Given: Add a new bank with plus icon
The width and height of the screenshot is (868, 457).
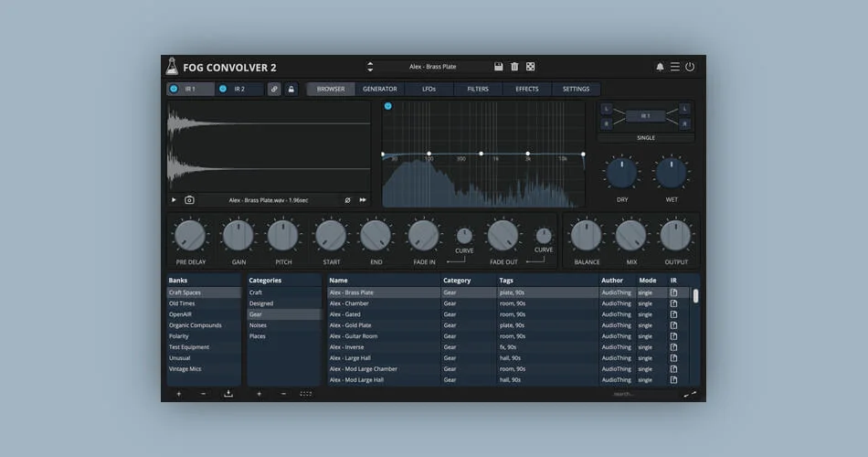Looking at the screenshot, I should pos(179,394).
